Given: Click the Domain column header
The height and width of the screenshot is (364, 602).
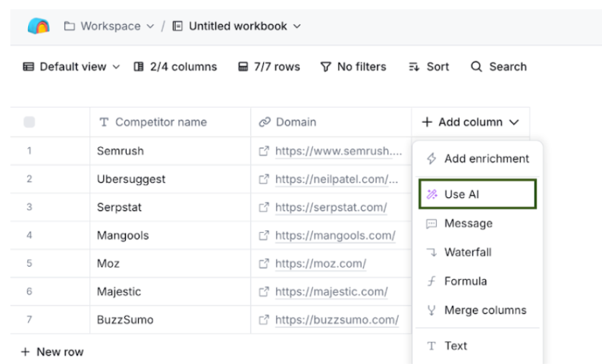Looking at the screenshot, I should 331,122.
